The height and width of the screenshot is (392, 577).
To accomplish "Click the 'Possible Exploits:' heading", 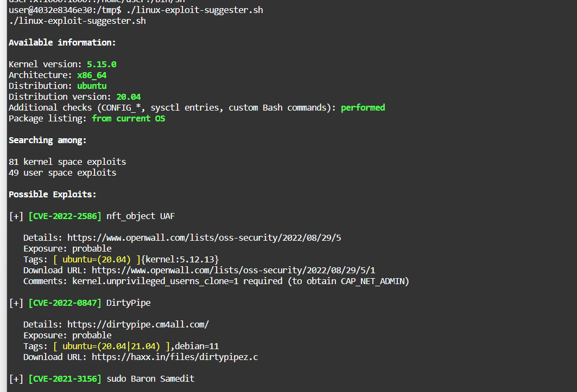I will [x=52, y=195].
